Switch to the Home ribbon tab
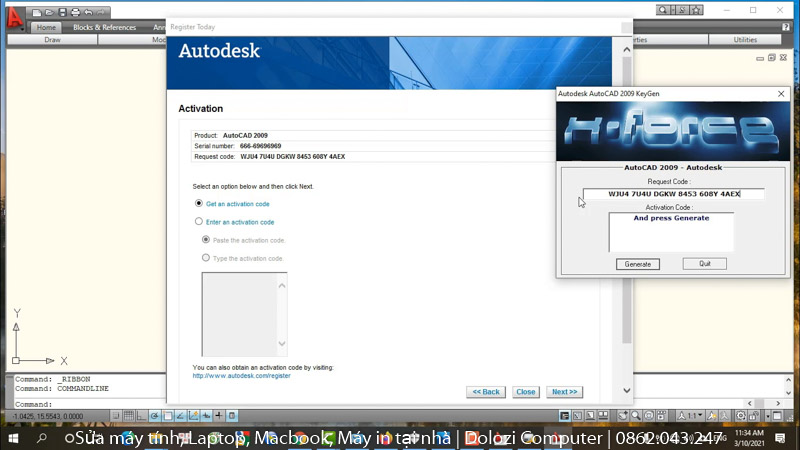800x450 pixels. click(46, 27)
